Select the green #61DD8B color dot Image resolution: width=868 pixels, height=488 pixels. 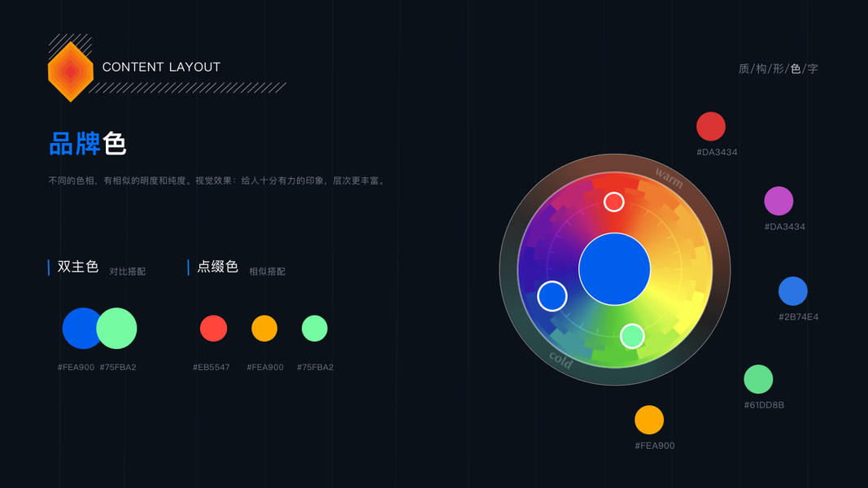tap(758, 379)
